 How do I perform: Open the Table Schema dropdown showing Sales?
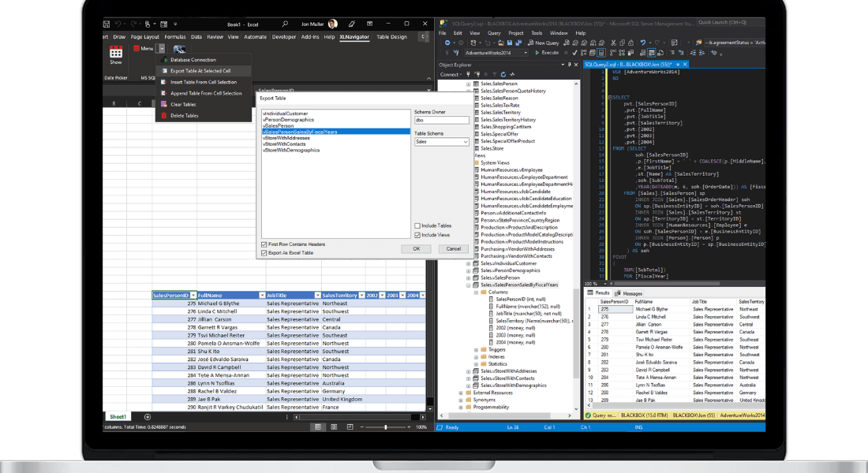(x=440, y=142)
